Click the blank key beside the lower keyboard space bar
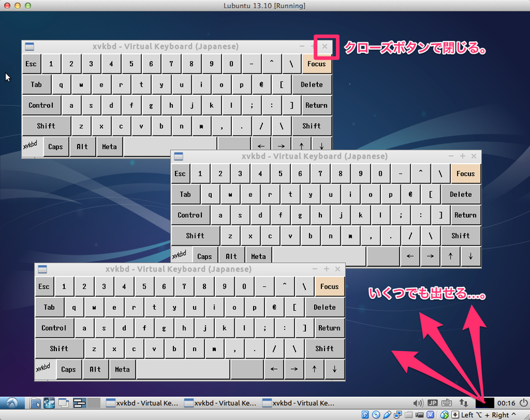 coord(247,369)
